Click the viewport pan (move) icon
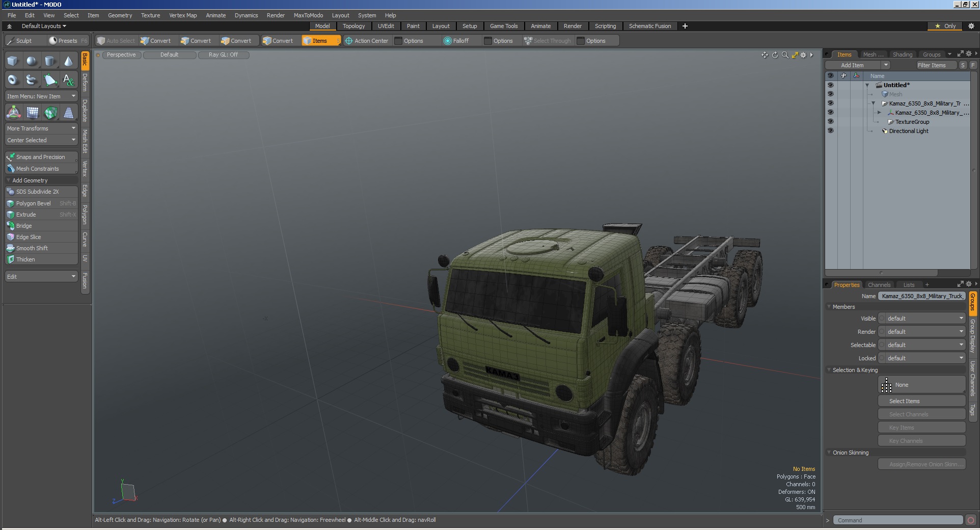 (x=765, y=55)
